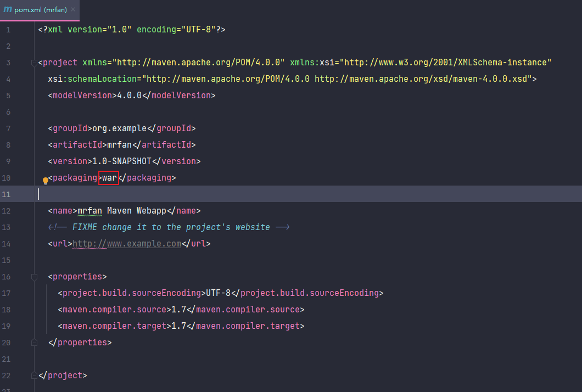Click the FIXME comment line

point(169,227)
